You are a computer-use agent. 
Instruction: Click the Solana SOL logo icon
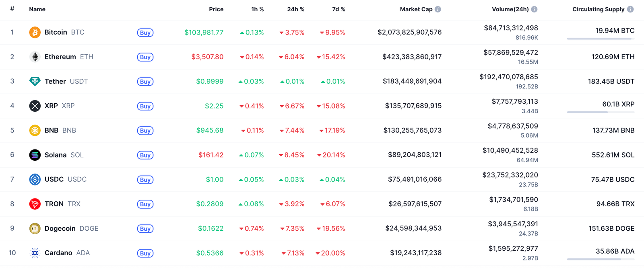(35, 155)
